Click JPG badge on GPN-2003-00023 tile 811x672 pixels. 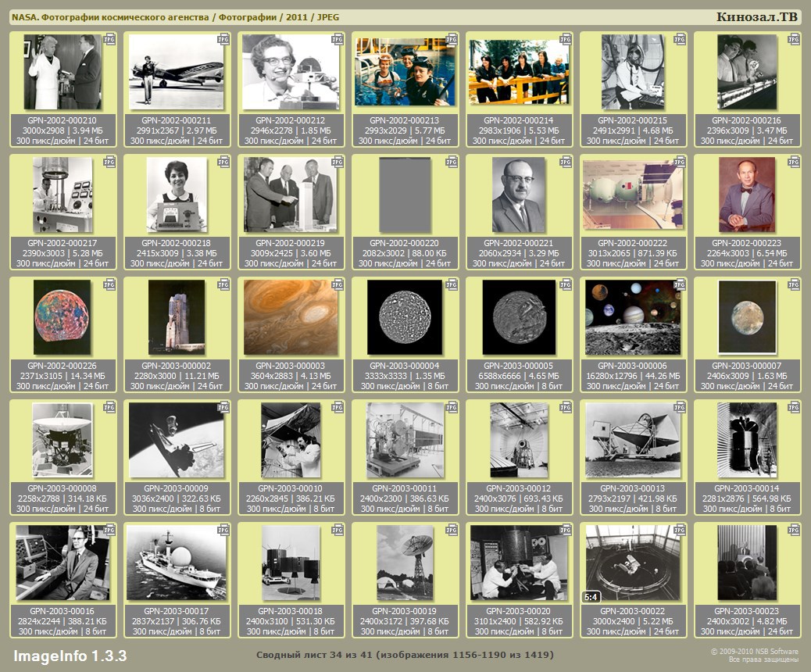click(794, 530)
